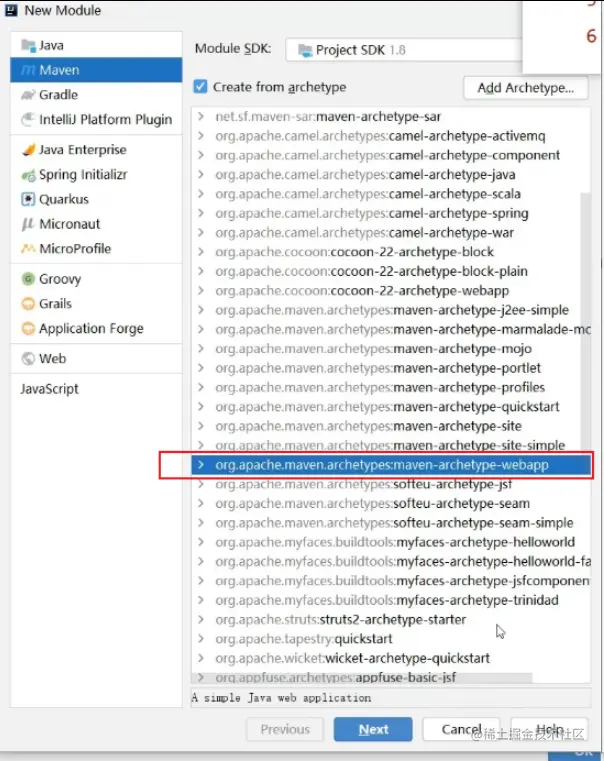Select Application Forge module type
Viewport: 604px width, 761px height.
(96, 329)
